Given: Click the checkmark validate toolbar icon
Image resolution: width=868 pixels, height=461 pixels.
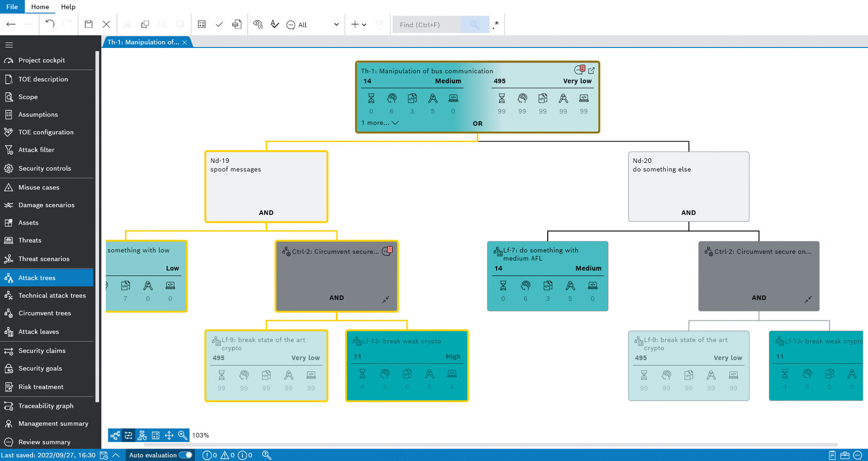Looking at the screenshot, I should (219, 24).
